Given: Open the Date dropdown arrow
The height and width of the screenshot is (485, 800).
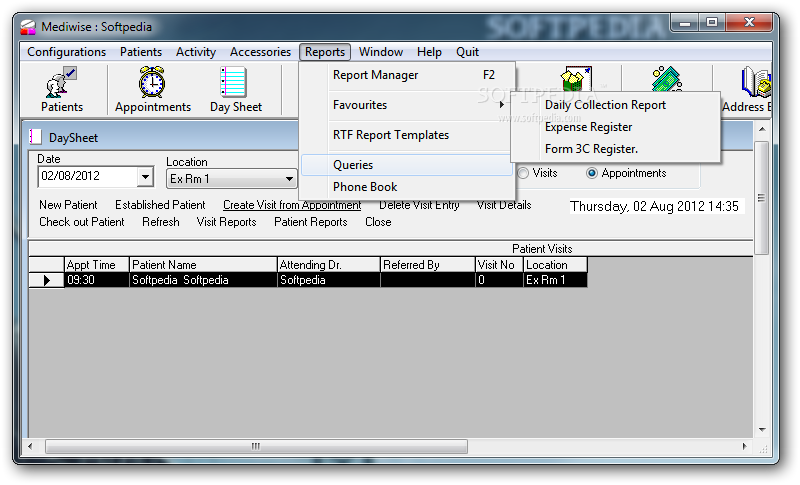Looking at the screenshot, I should click(x=145, y=177).
